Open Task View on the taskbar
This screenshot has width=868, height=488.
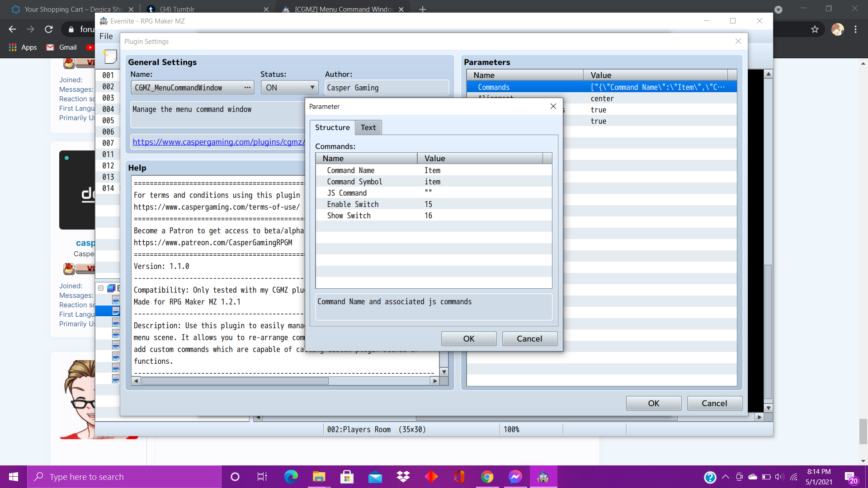(262, 477)
